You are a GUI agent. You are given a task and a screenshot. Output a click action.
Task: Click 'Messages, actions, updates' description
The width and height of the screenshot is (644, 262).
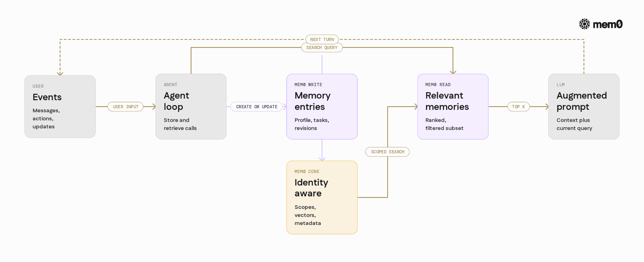pyautogui.click(x=46, y=118)
